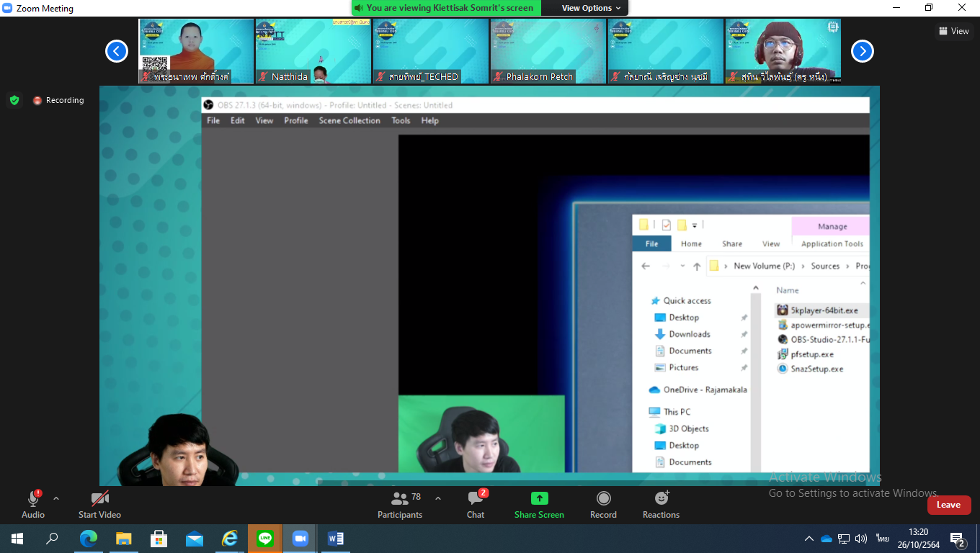Click the Audio microphone icon in Zoom
The height and width of the screenshot is (553, 980).
[x=33, y=498]
